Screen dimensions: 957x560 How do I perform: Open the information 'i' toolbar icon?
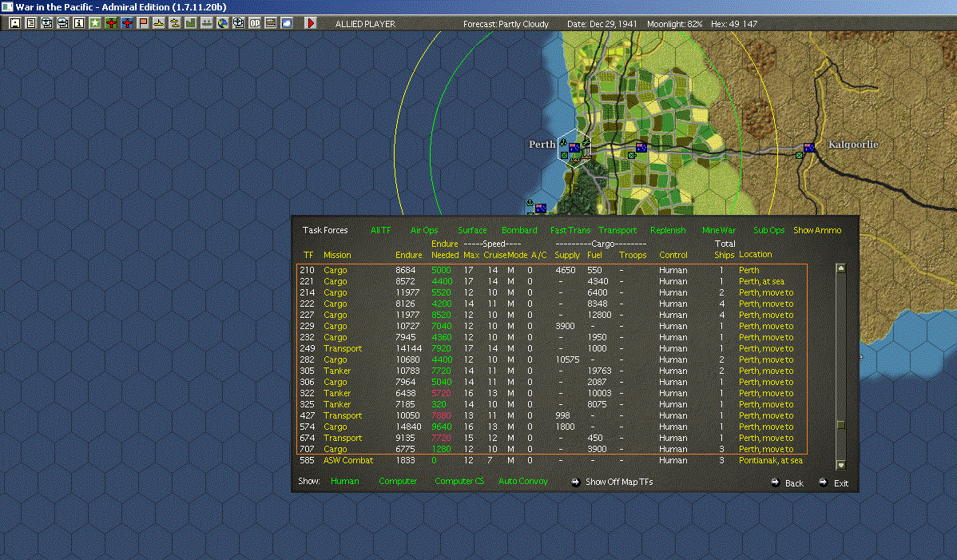click(79, 23)
